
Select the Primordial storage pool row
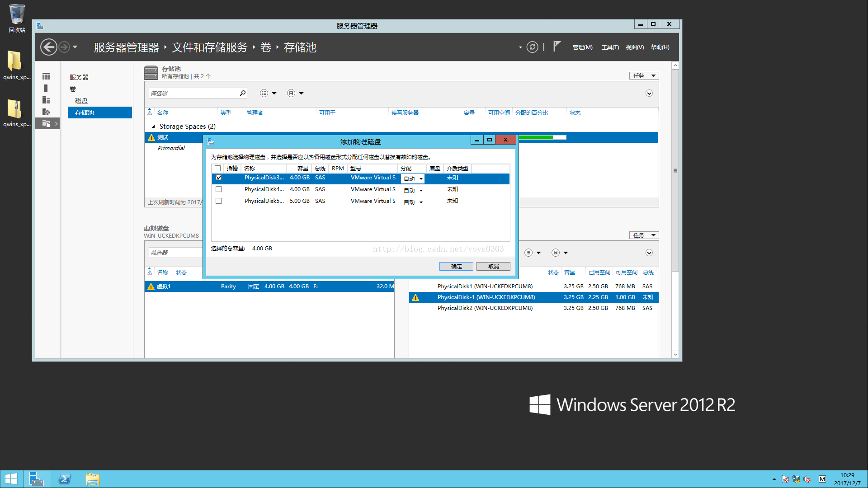174,148
